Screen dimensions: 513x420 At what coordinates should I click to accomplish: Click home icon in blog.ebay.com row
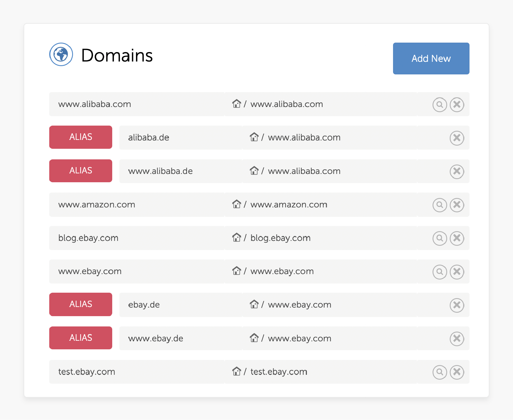point(236,237)
